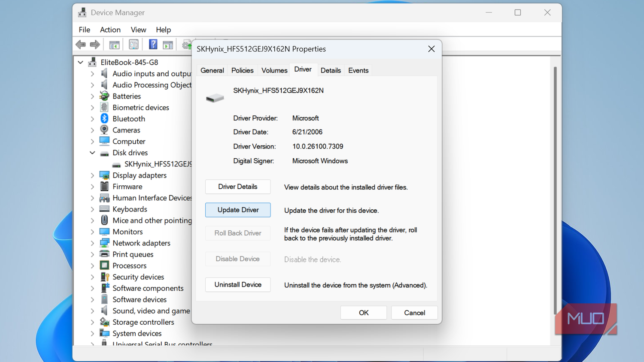Click the Properties toolbar icon
Screen dimensions: 644x362
tap(134, 44)
